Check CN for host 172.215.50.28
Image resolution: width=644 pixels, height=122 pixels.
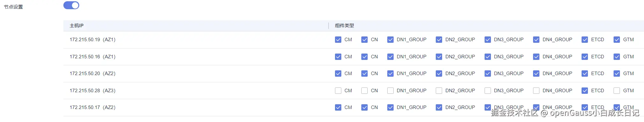click(x=364, y=91)
